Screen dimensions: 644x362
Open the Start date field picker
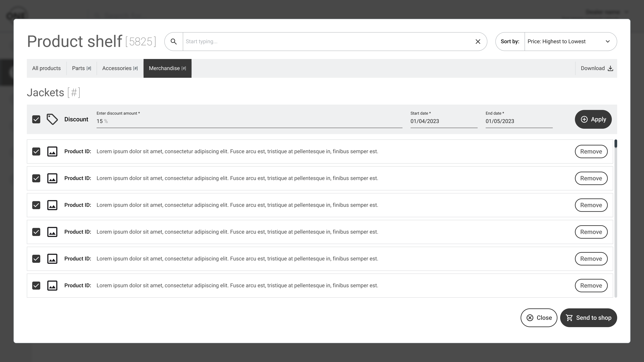coord(444,121)
